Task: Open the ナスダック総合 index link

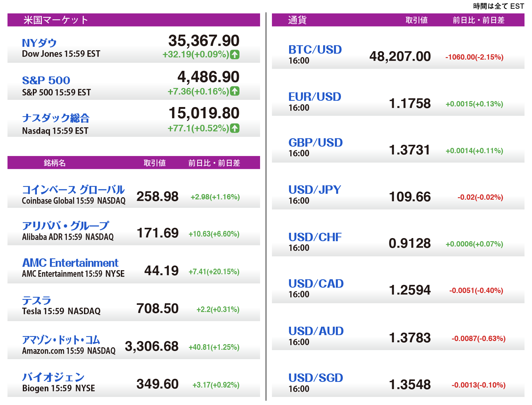Action: click(56, 118)
